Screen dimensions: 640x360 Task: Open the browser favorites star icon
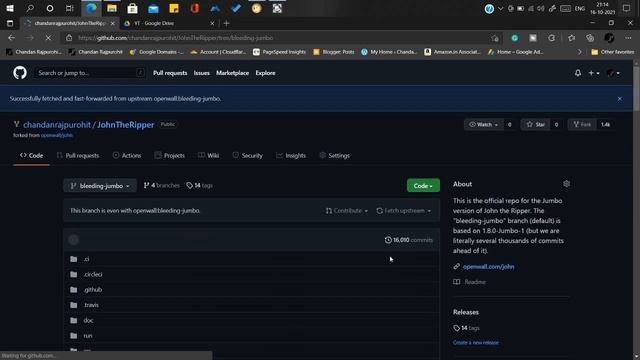571,38
